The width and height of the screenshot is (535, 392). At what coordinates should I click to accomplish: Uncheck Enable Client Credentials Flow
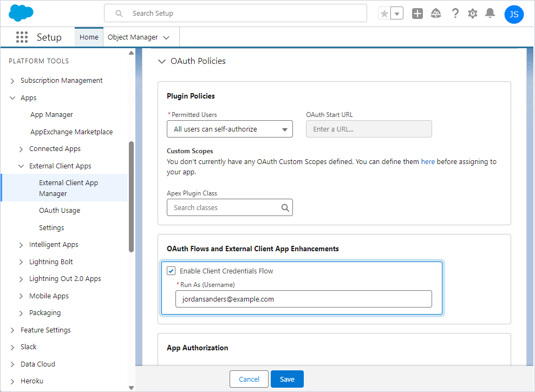pyautogui.click(x=171, y=271)
